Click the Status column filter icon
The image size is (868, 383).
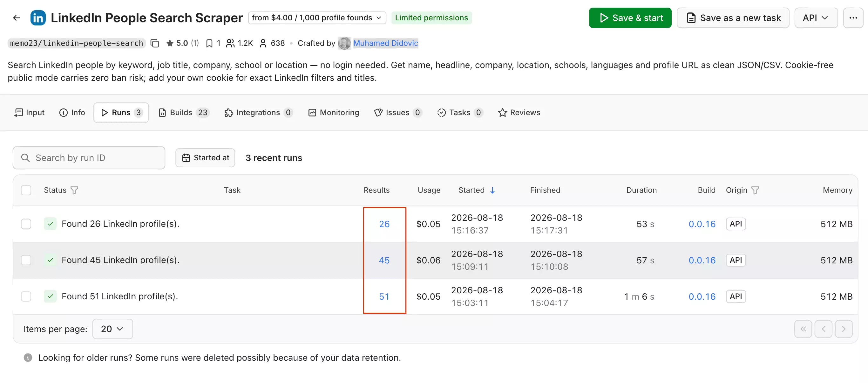click(x=74, y=190)
